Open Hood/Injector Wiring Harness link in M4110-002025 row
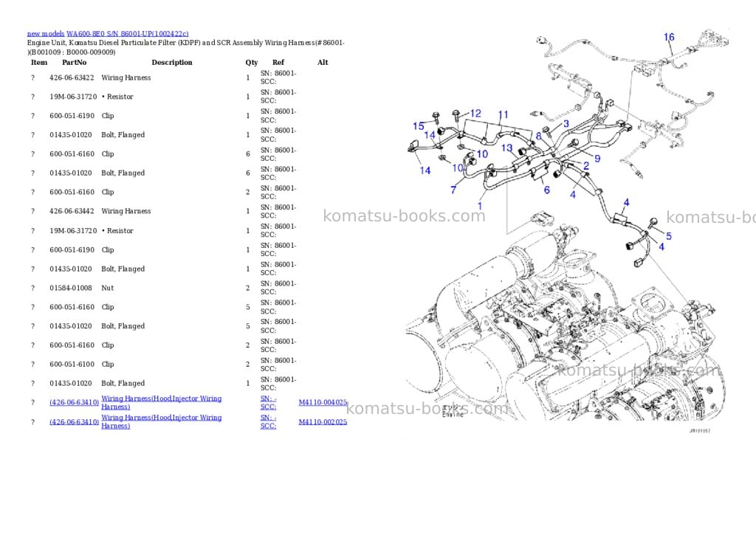This screenshot has height=535, width=756. pyautogui.click(x=162, y=422)
